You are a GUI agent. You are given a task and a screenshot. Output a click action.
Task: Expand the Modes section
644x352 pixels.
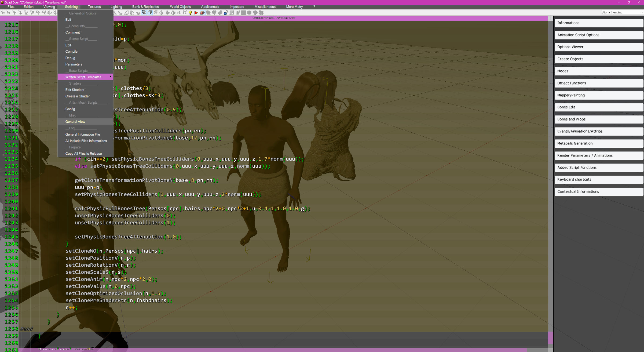(599, 71)
